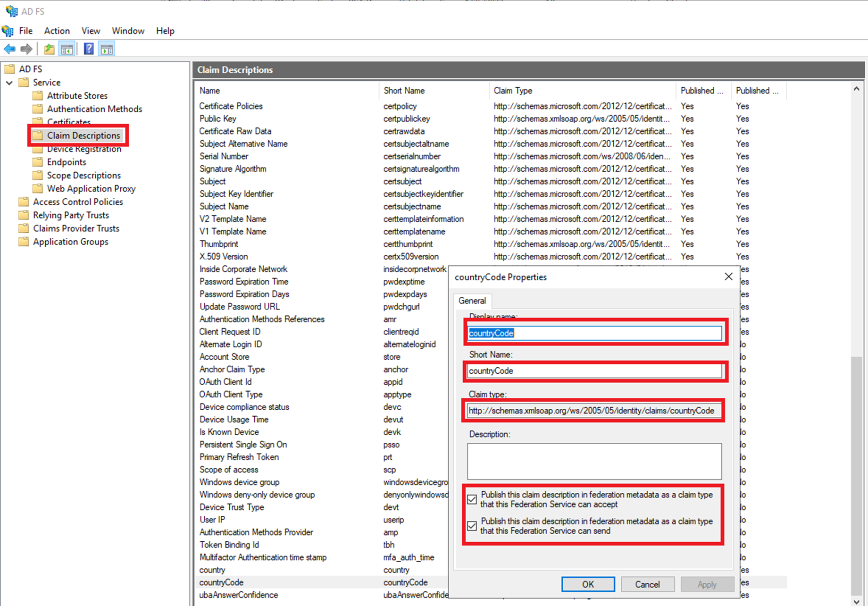Image resolution: width=868 pixels, height=606 pixels.
Task: Click the Up One Level folder icon
Action: [49, 49]
